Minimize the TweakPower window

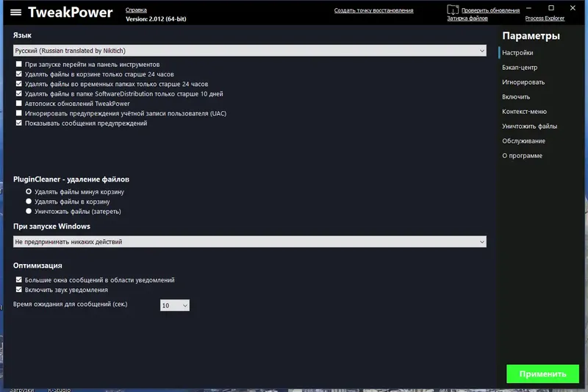[528, 7]
